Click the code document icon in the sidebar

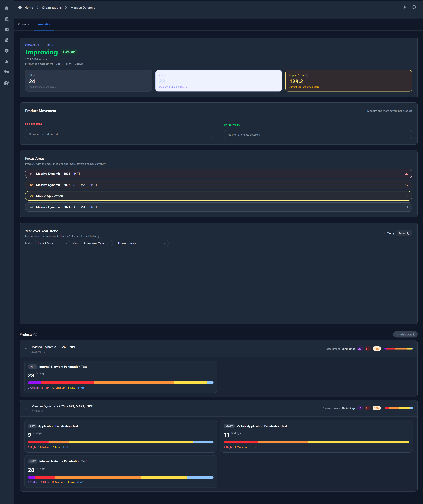coord(6,40)
